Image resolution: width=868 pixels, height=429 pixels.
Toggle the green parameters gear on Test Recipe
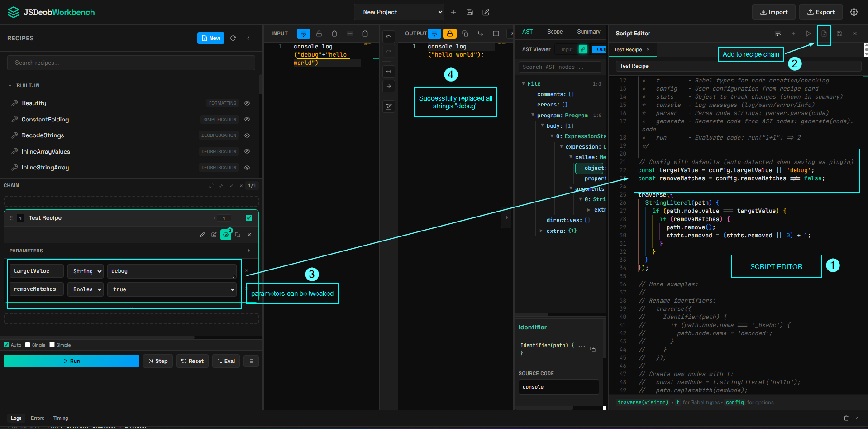[x=226, y=235]
